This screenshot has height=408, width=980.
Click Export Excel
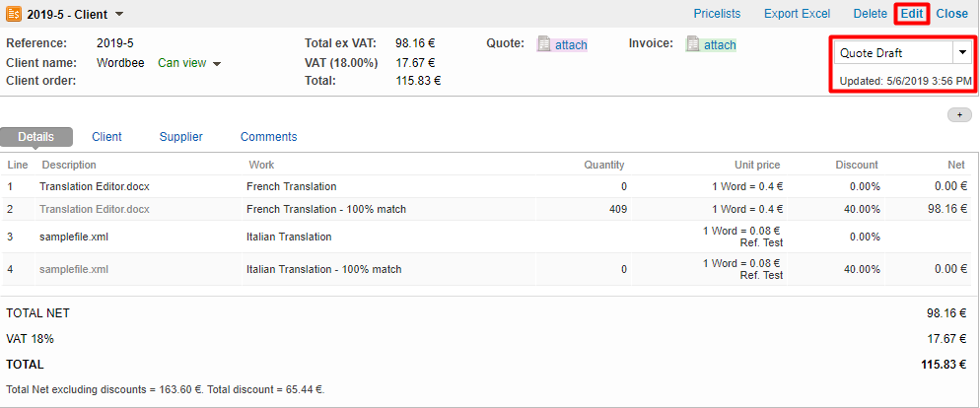click(799, 14)
